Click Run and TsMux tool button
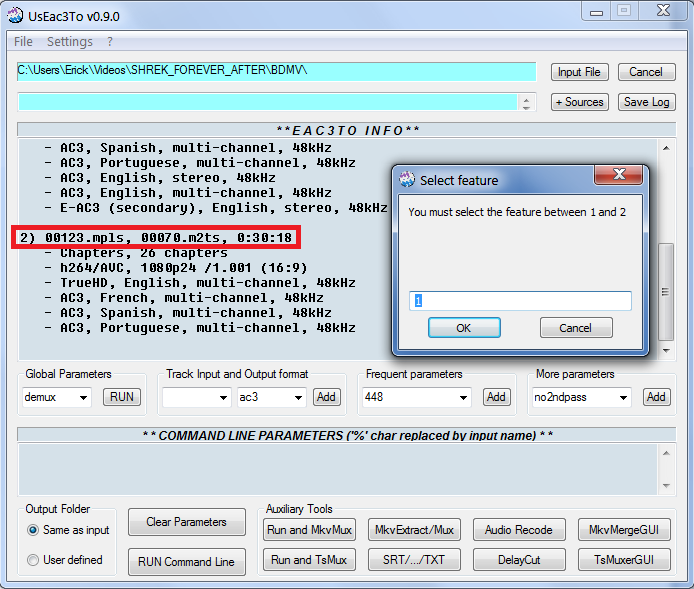 pyautogui.click(x=309, y=560)
